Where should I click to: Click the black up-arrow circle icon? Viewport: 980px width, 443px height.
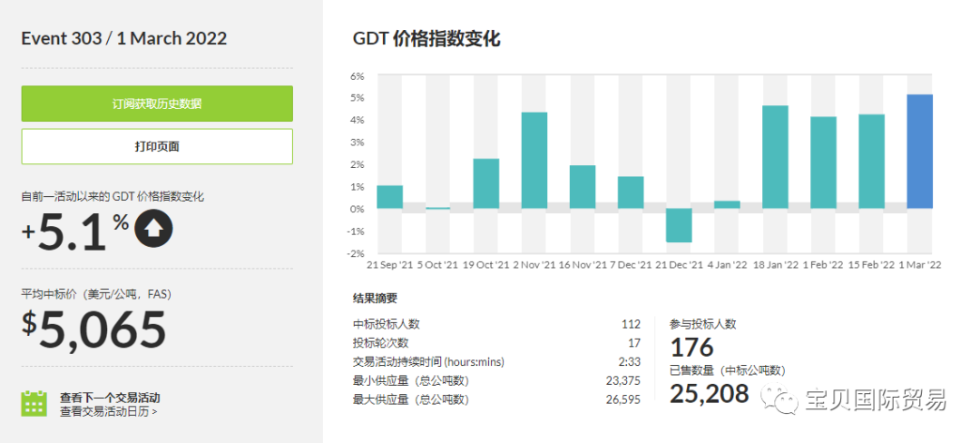tap(153, 230)
